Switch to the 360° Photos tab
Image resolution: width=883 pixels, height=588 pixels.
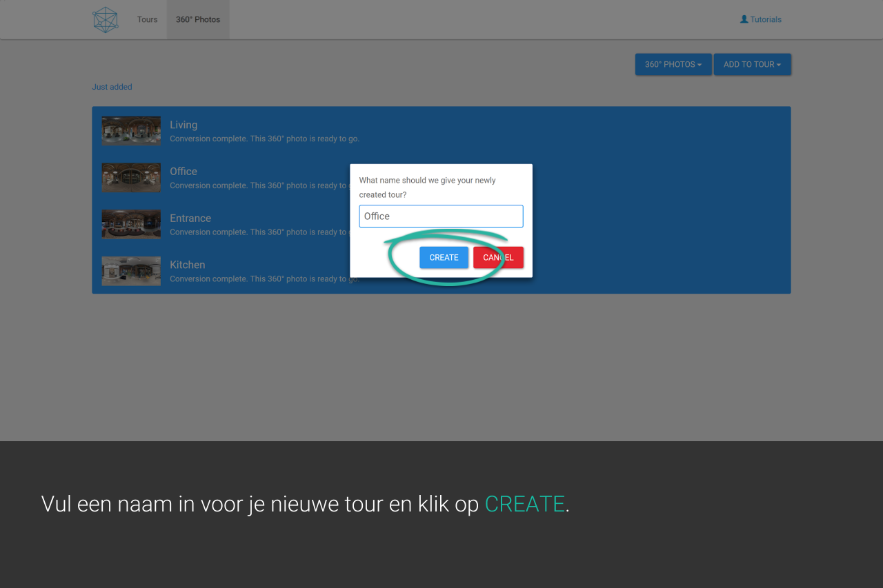(x=198, y=20)
